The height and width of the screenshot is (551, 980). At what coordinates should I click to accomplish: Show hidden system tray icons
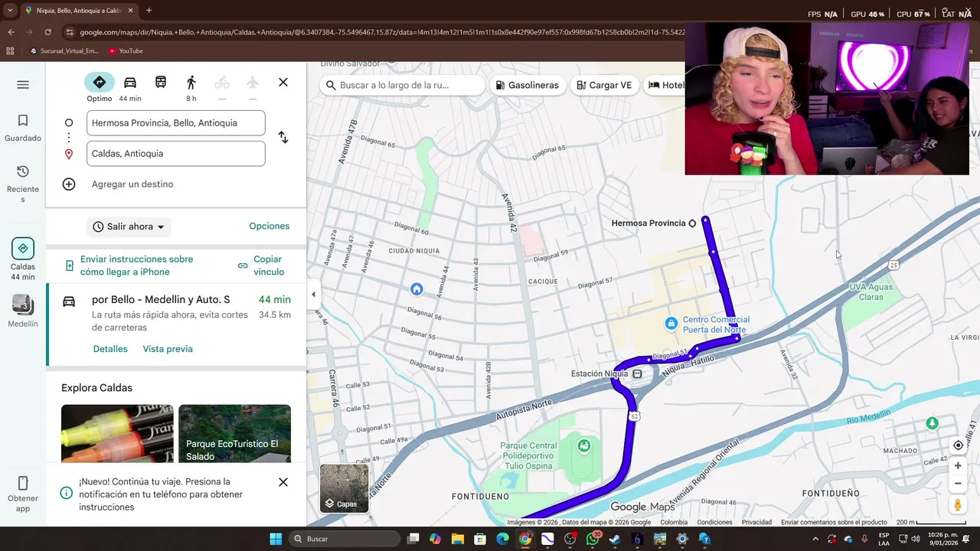coord(815,539)
